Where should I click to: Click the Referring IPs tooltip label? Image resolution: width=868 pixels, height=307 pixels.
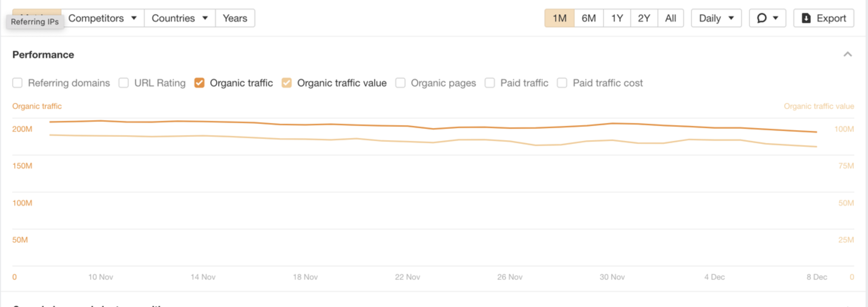click(35, 21)
